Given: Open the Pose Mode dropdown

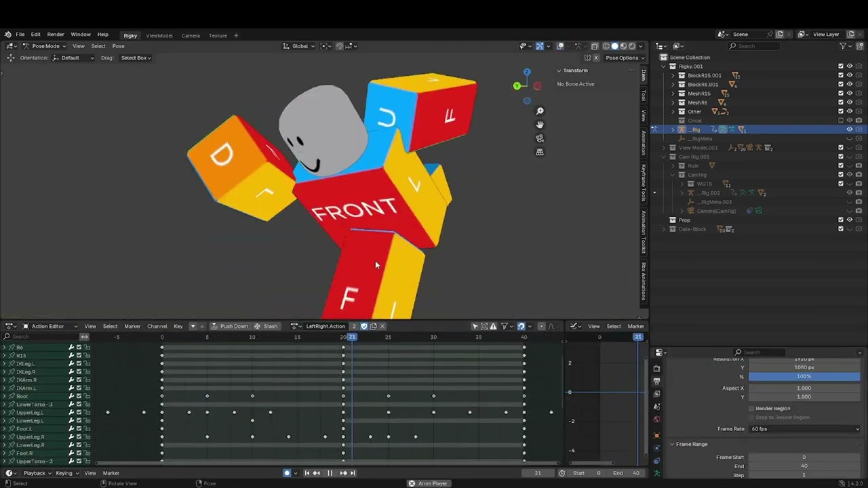Looking at the screenshot, I should (45, 46).
